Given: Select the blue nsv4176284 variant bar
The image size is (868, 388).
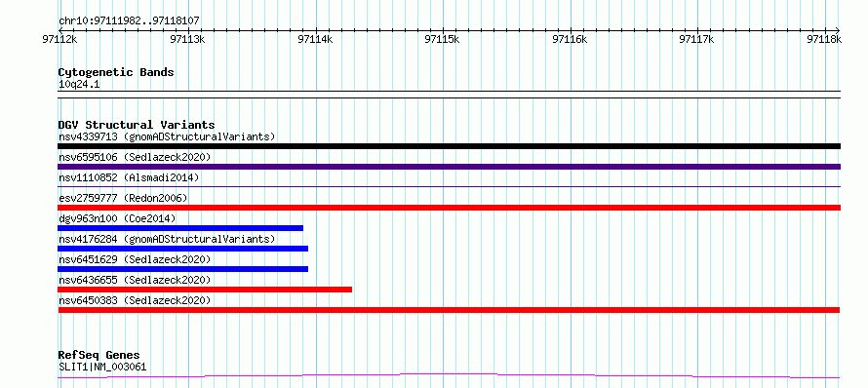Looking at the screenshot, I should coord(182,249).
